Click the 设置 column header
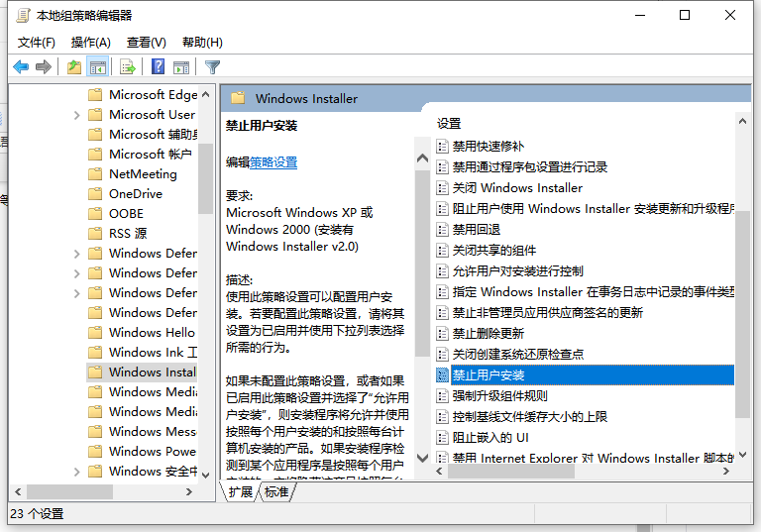Image resolution: width=761 pixels, height=532 pixels. click(449, 124)
